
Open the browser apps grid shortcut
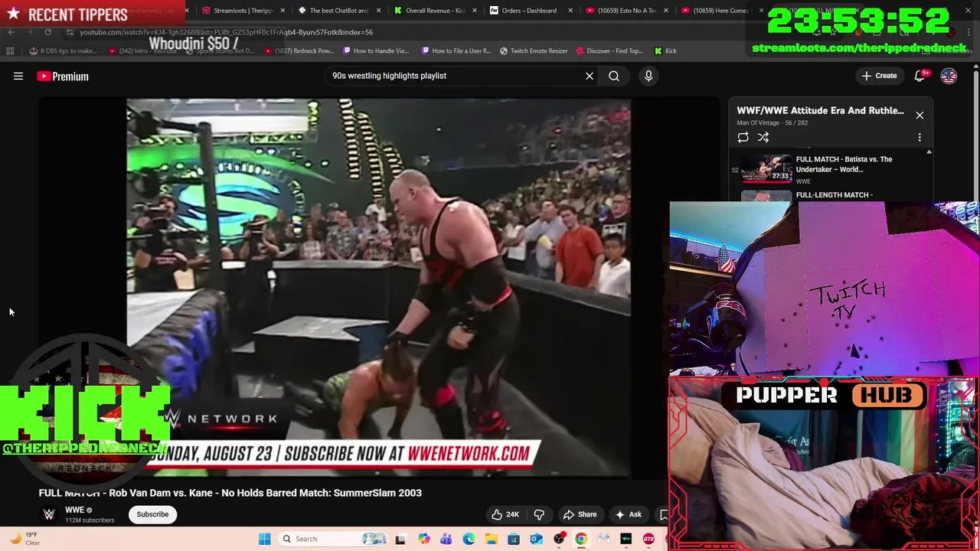(10, 51)
